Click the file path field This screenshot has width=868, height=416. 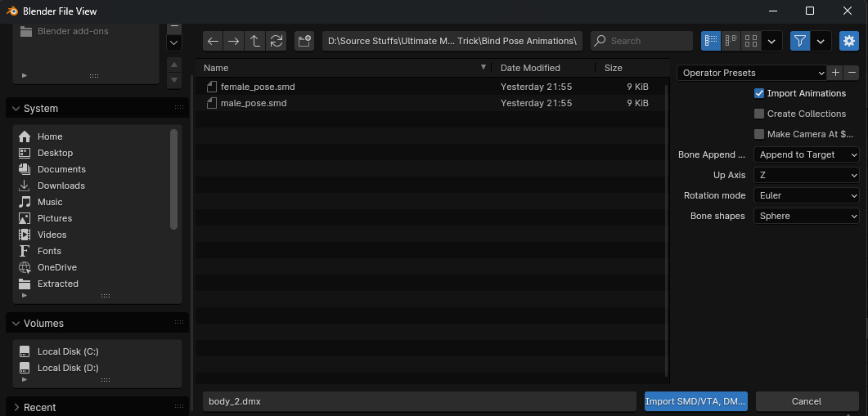pos(452,41)
